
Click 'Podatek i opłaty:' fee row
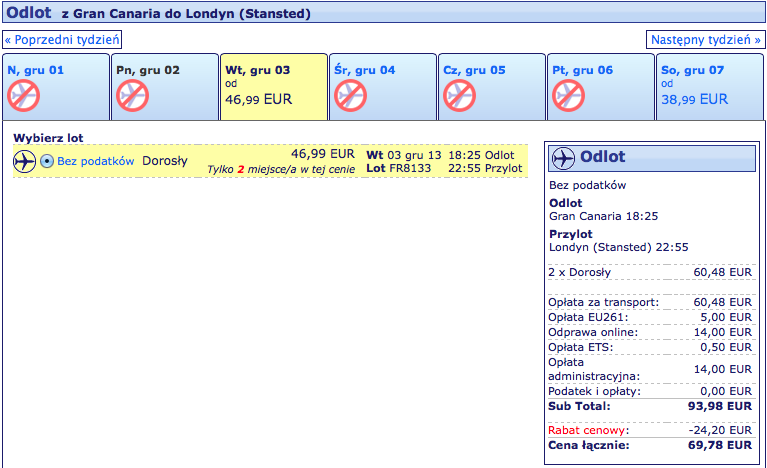tap(650, 391)
